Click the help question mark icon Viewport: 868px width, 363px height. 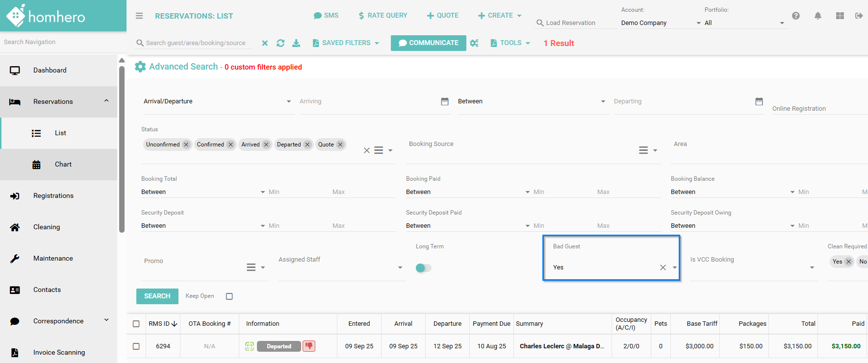coord(795,16)
